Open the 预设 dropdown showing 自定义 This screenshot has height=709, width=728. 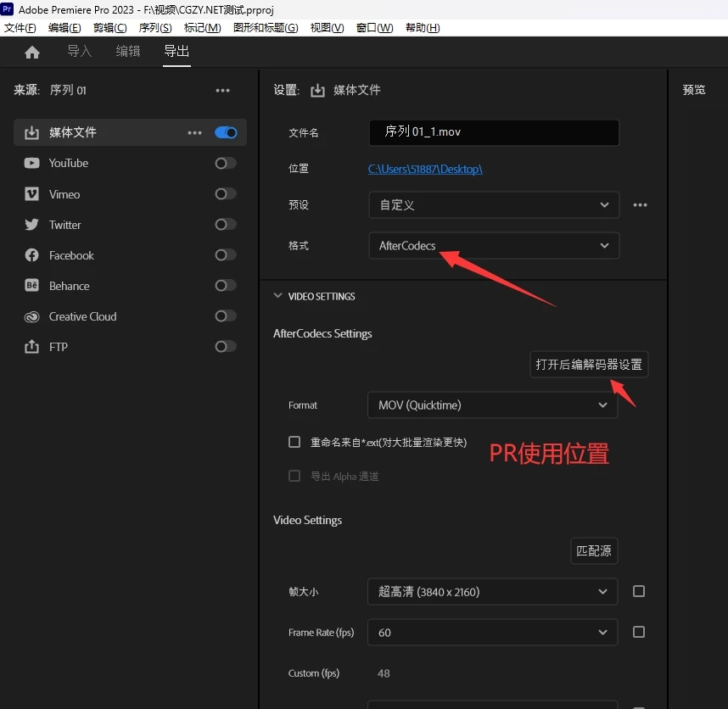(x=494, y=205)
